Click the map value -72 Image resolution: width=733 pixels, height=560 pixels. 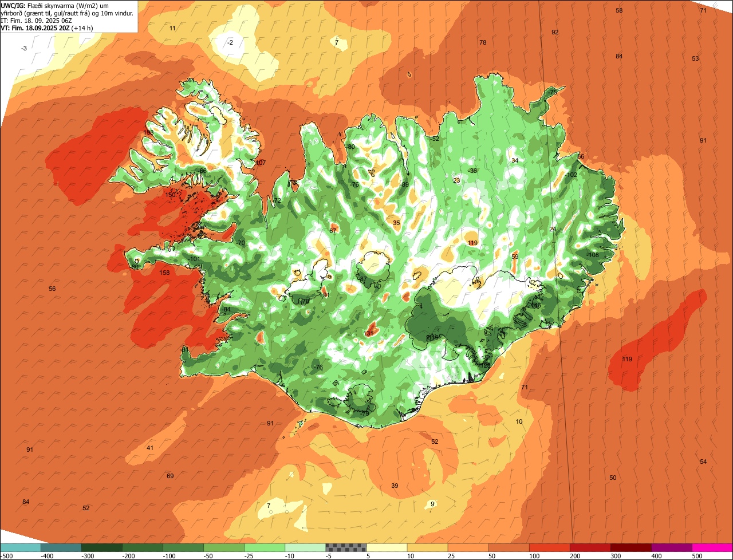(x=277, y=200)
